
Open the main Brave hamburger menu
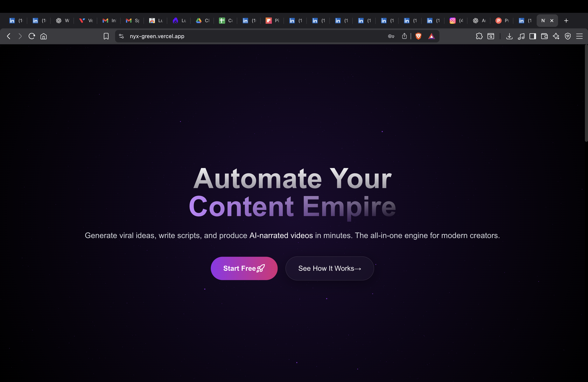(x=580, y=36)
